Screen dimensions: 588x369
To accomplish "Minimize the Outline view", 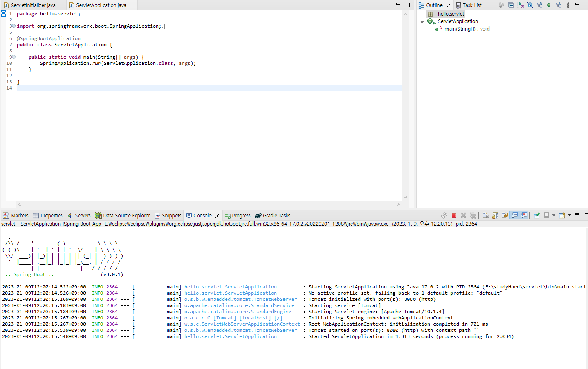I will pos(577,4).
